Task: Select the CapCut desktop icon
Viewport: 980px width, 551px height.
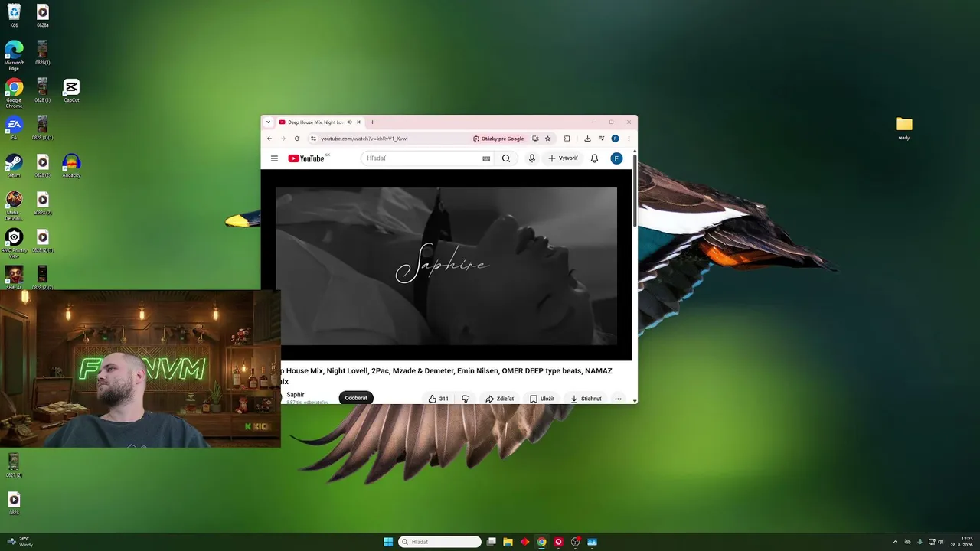Action: [71, 90]
